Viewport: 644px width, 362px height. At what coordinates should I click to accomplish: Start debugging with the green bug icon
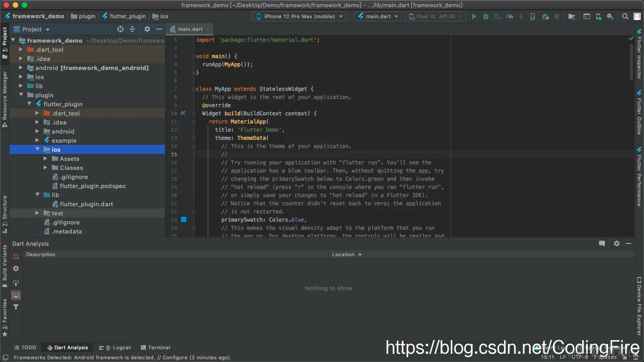486,16
